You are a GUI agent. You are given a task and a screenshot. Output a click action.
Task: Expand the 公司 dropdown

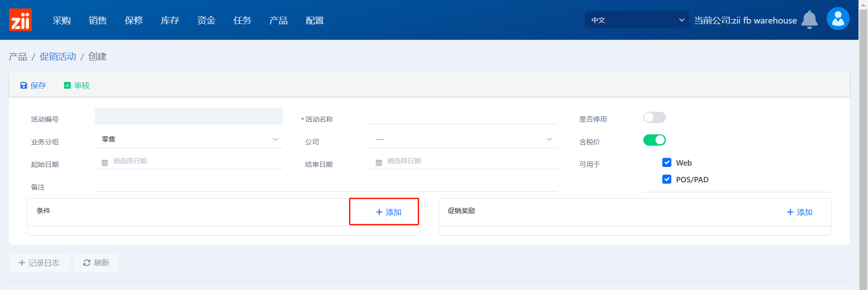point(463,139)
